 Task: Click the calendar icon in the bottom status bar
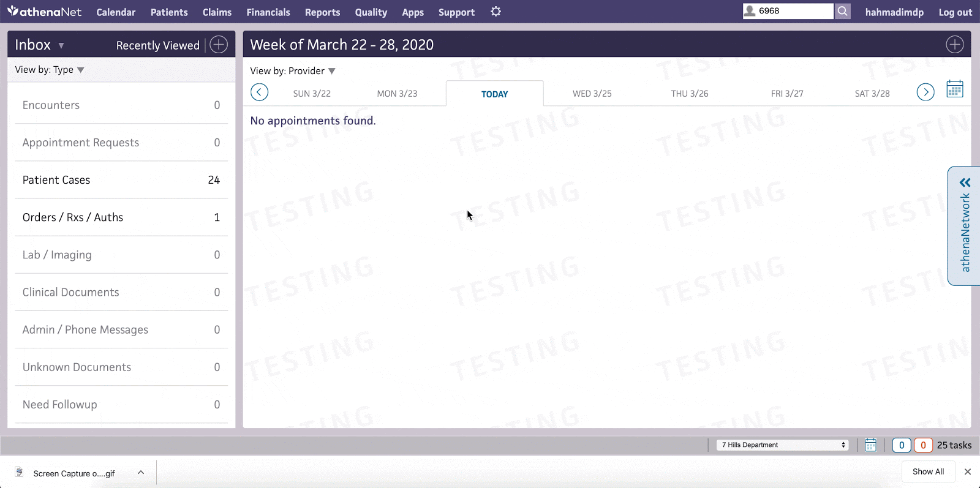click(x=870, y=445)
